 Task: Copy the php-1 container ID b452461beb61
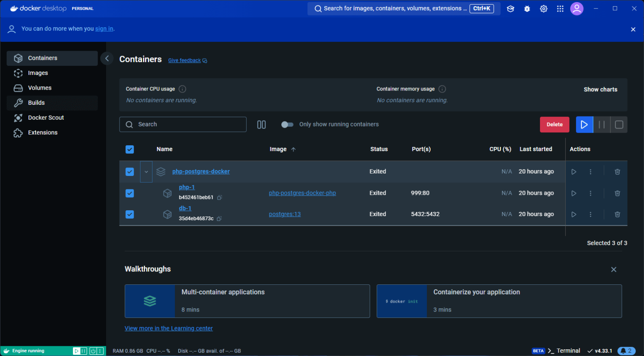pos(219,197)
